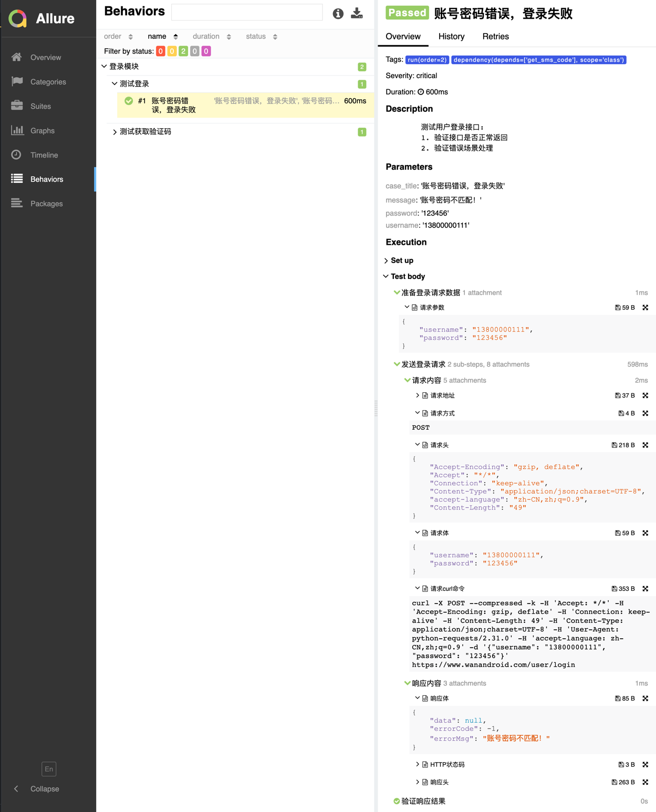Image resolution: width=656 pixels, height=812 pixels.
Task: Collapse the 请求curl命令 attachment
Action: click(418, 589)
